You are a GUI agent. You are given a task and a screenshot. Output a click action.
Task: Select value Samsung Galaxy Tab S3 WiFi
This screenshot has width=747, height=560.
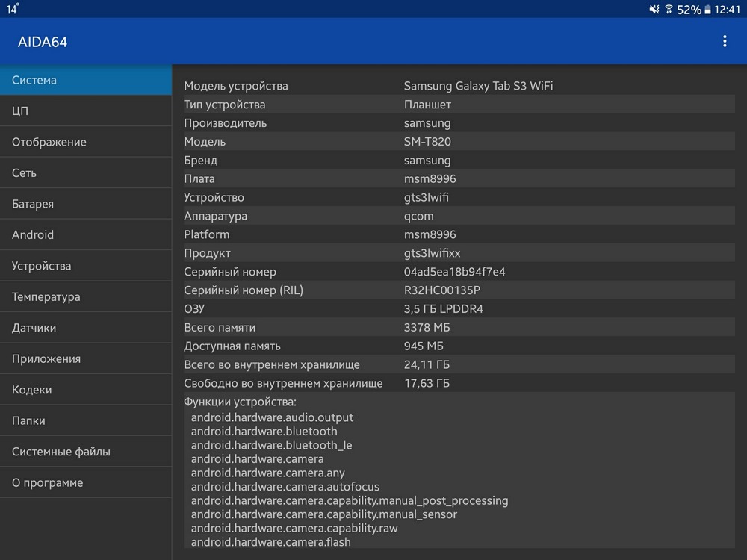478,86
